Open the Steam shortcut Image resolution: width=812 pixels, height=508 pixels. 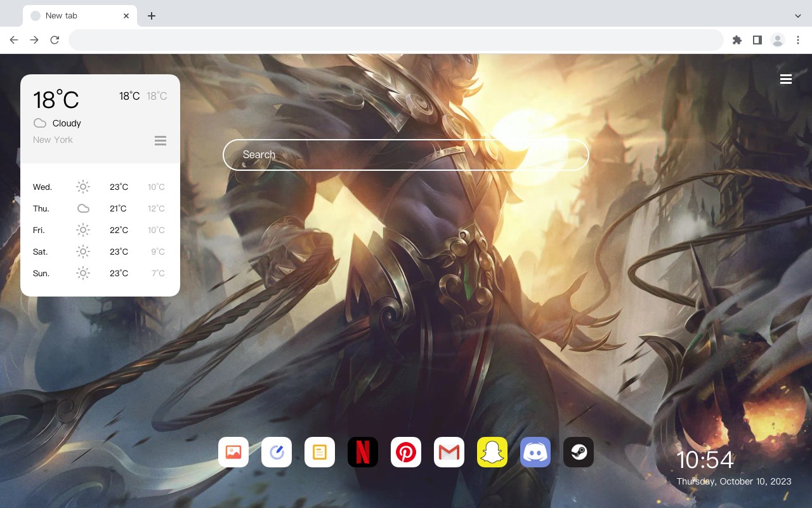(579, 452)
